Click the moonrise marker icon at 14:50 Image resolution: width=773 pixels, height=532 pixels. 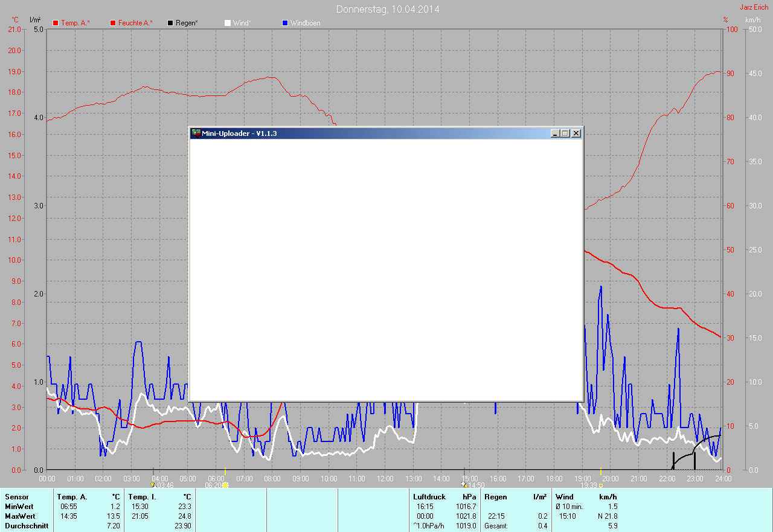(464, 484)
